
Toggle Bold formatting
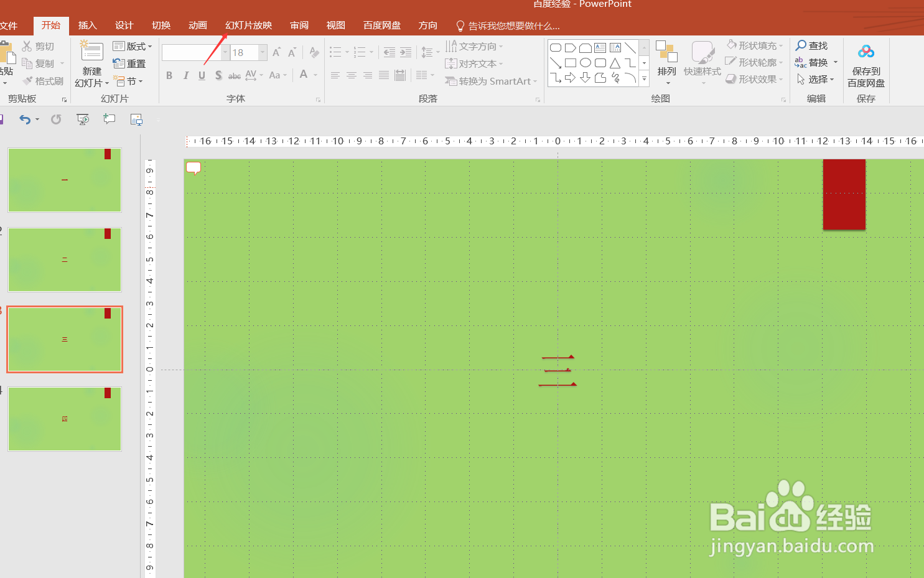169,75
